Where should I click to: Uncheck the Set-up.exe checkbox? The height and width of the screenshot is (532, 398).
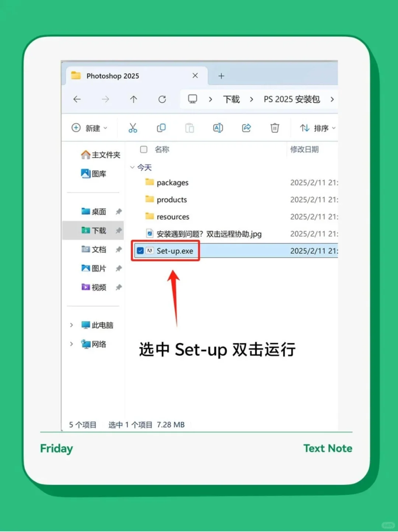point(140,251)
